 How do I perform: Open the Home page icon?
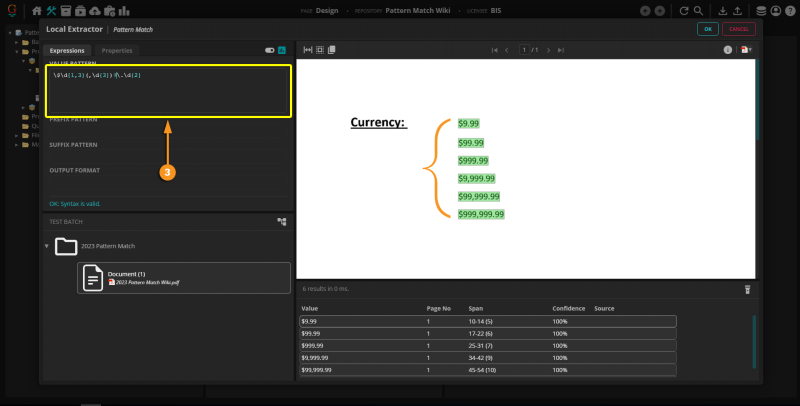pyautogui.click(x=37, y=11)
